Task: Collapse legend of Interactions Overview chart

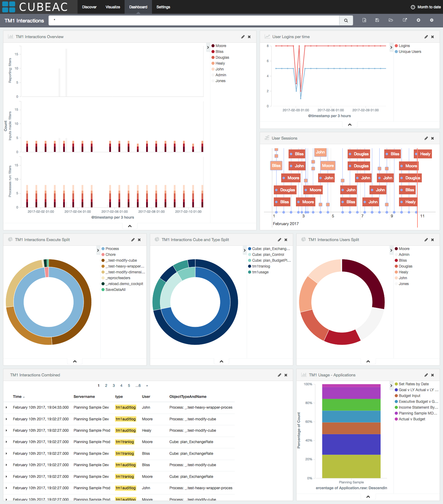Action: click(208, 47)
